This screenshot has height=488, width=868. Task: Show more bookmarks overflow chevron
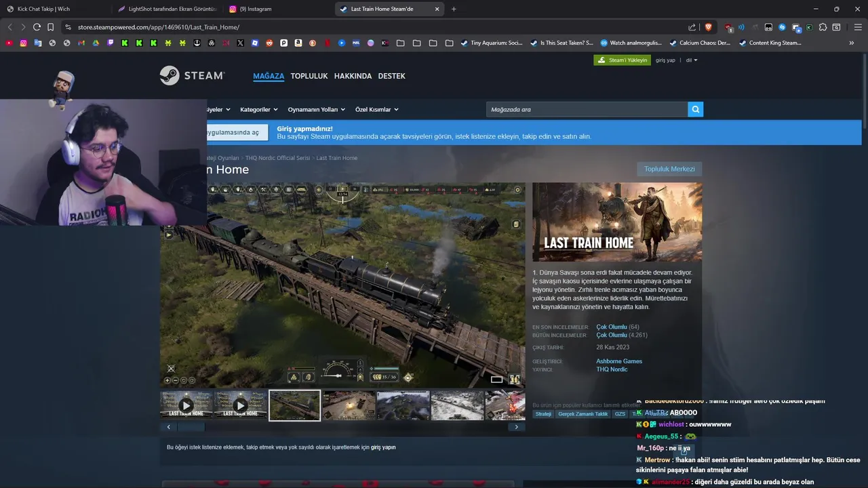point(852,43)
